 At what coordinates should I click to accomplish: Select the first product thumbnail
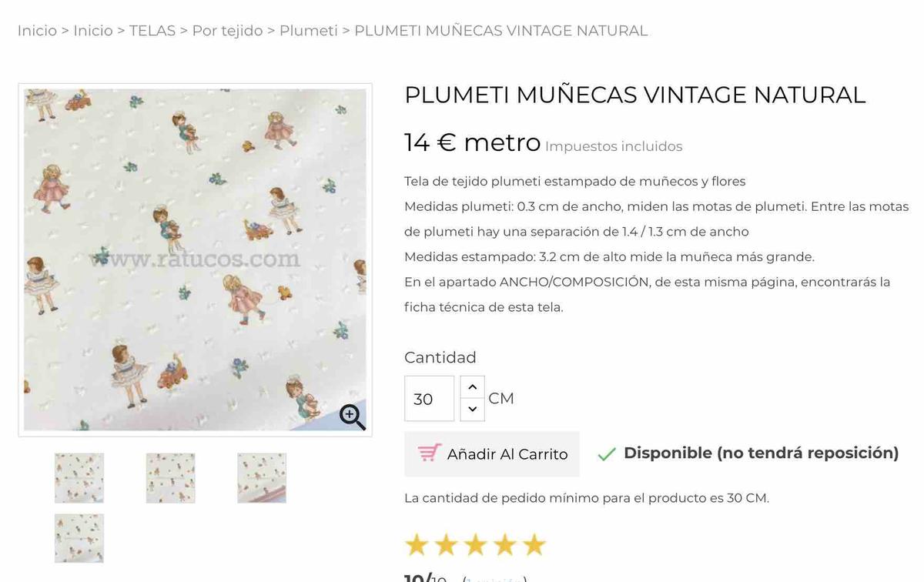pyautogui.click(x=79, y=478)
